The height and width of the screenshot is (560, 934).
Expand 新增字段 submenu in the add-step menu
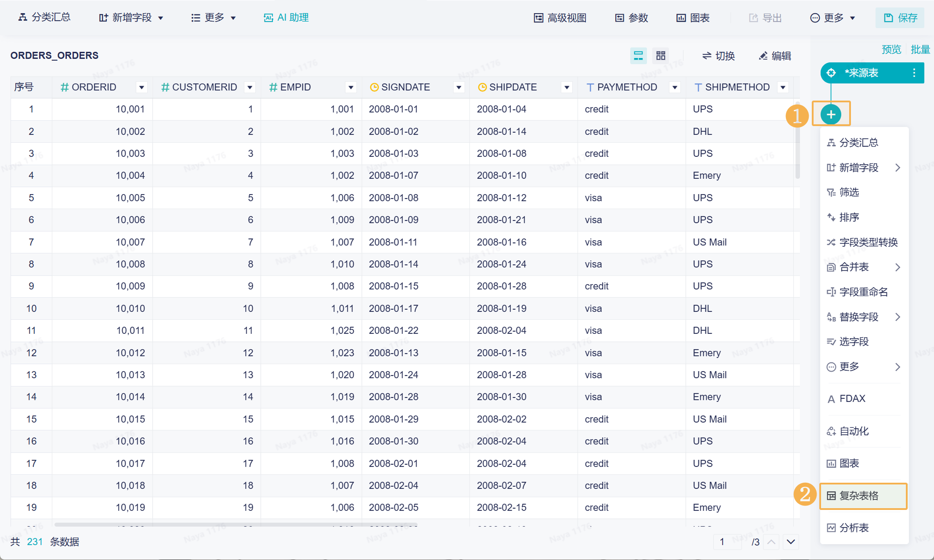tap(864, 168)
